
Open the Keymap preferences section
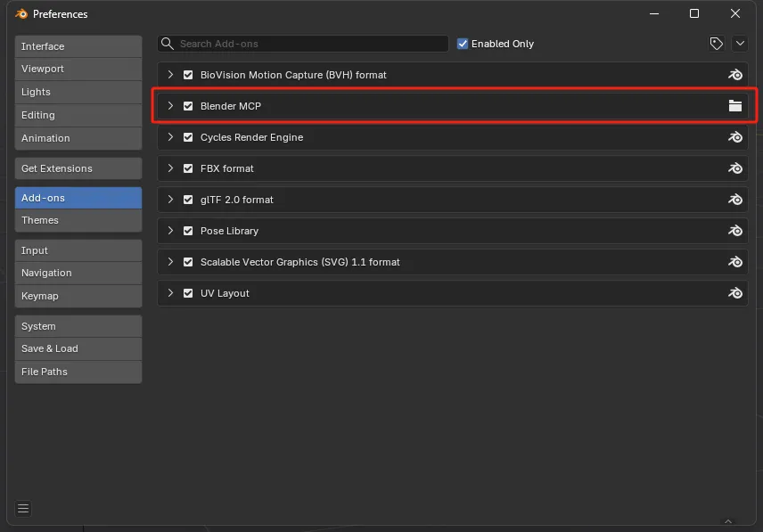coord(78,296)
